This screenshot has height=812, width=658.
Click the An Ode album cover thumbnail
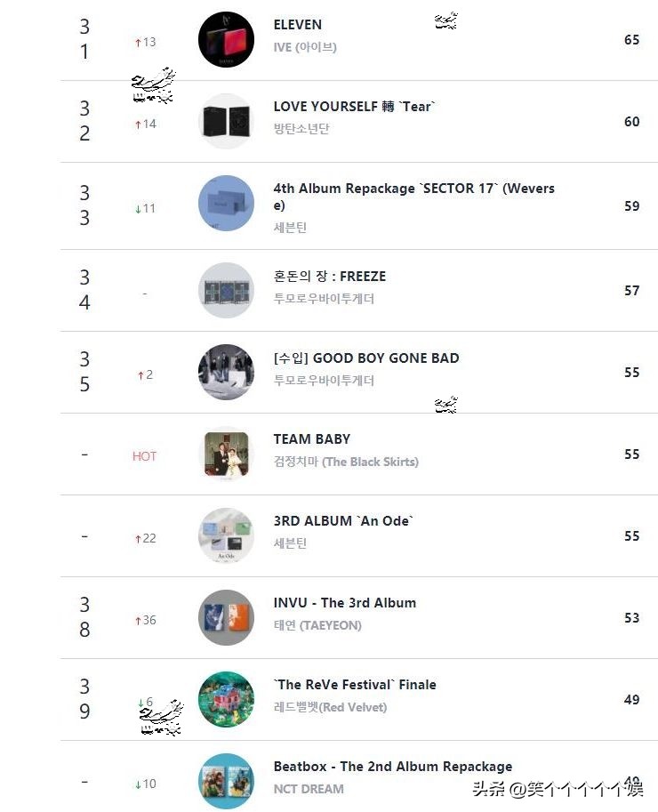click(226, 535)
